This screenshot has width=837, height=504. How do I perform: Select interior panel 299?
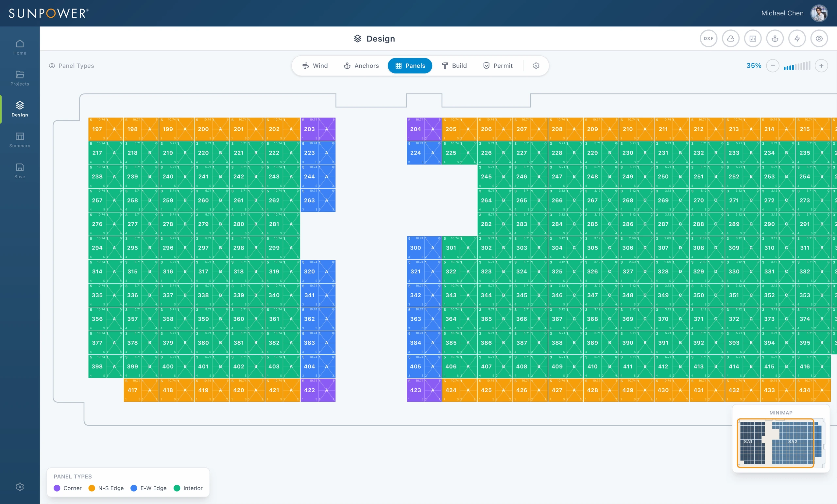tap(282, 248)
